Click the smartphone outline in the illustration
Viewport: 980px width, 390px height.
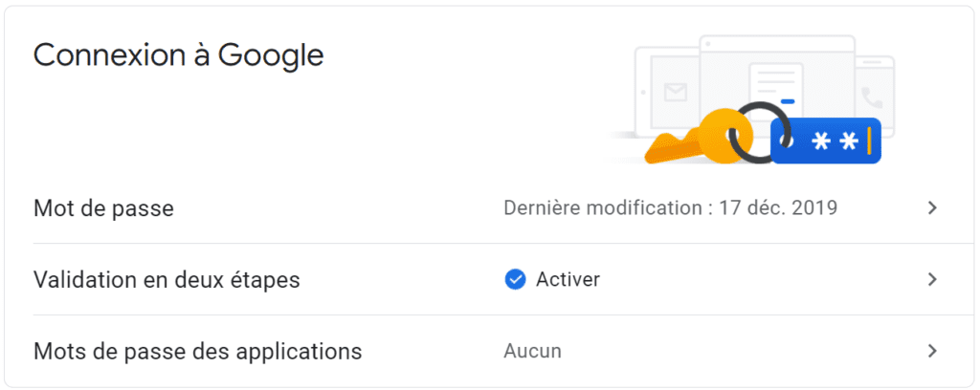[875, 97]
